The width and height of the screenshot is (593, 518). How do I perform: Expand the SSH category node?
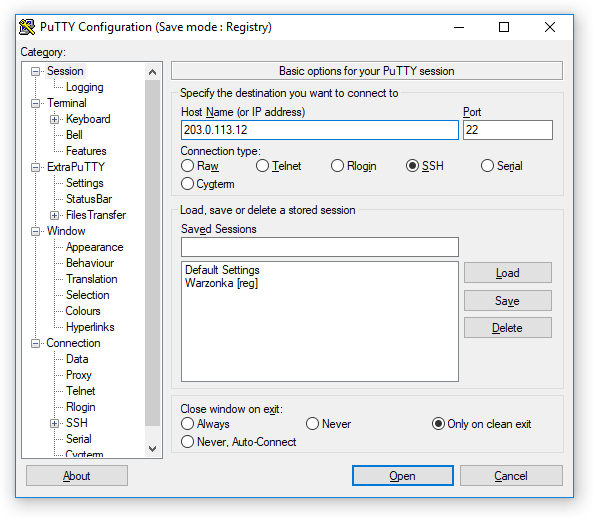[54, 423]
